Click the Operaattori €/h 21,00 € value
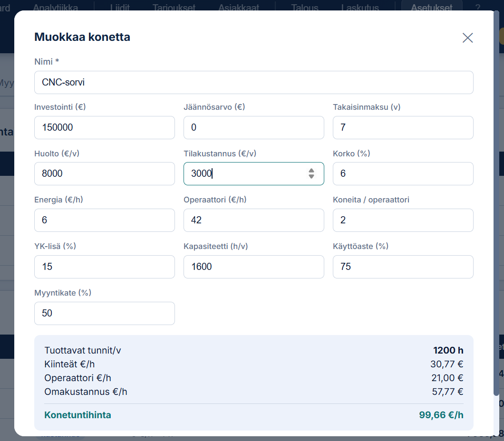 [447, 378]
